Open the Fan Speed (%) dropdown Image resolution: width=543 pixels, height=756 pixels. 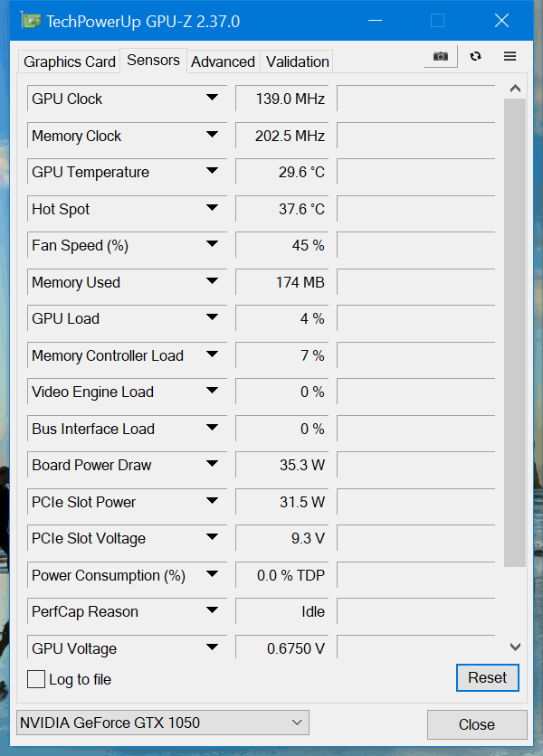212,244
